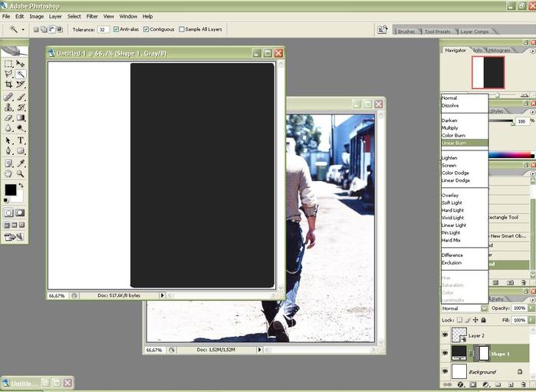Toggle lock position icon

click(475, 320)
